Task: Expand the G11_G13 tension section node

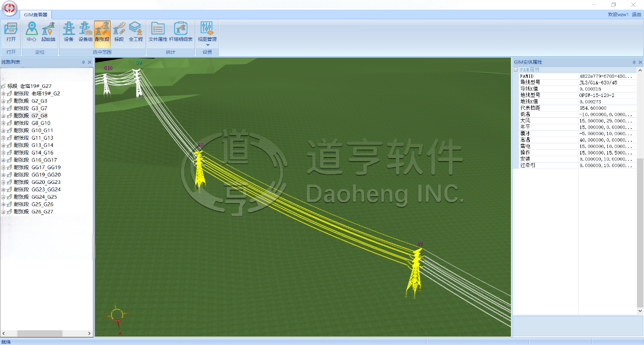Action: 4,138
